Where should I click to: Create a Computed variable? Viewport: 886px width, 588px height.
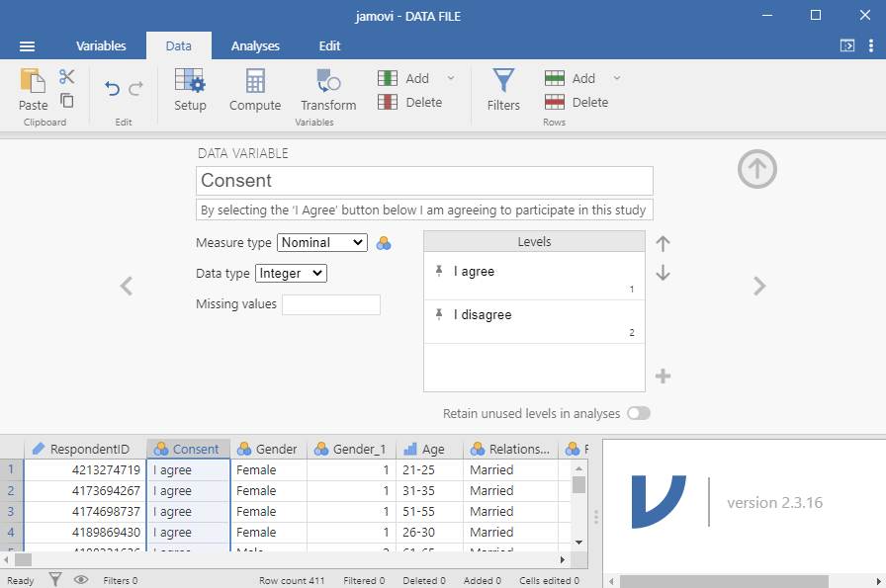(255, 89)
